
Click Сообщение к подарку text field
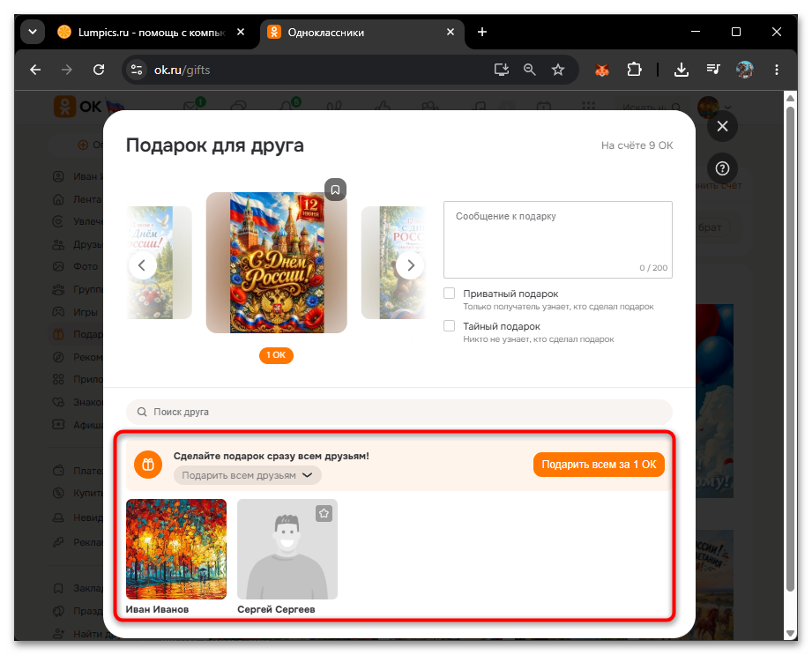click(x=558, y=240)
